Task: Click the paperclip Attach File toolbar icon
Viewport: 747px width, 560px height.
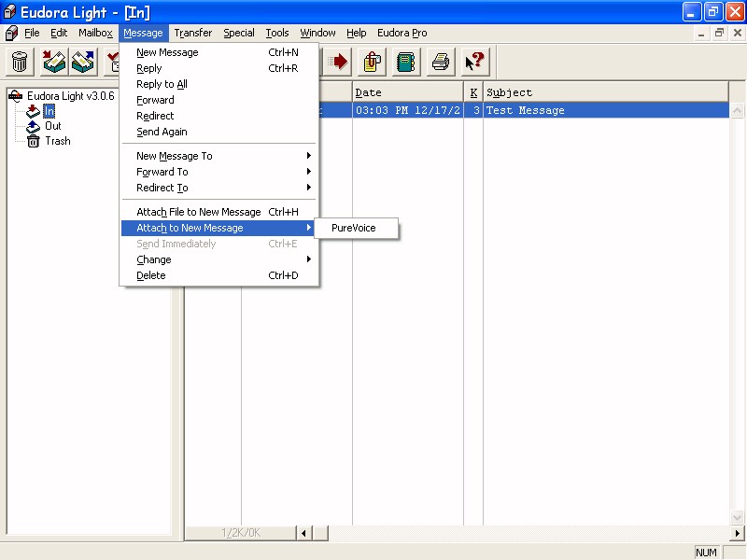Action: (x=372, y=62)
